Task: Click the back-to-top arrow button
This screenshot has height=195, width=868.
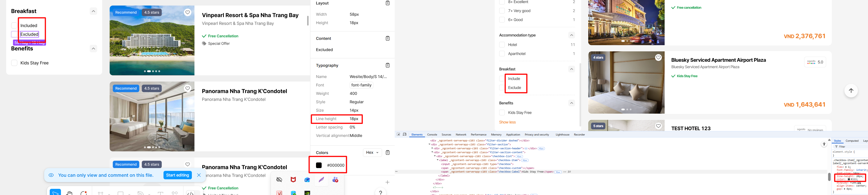Action: [851, 91]
